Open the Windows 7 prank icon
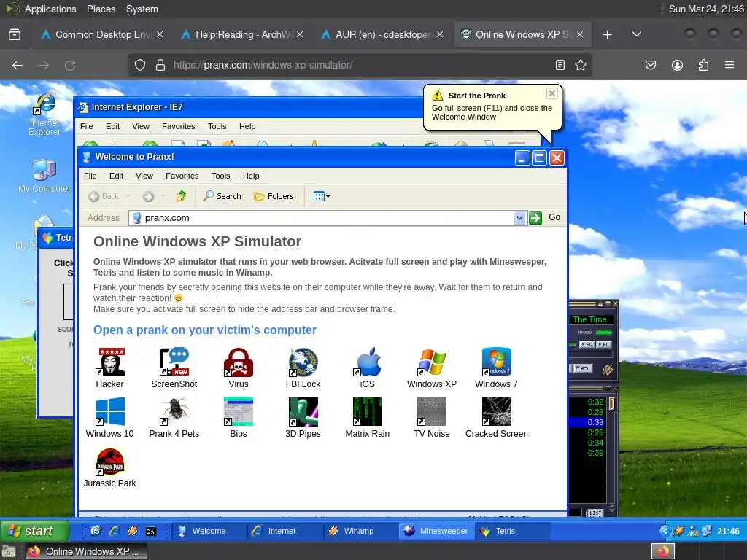This screenshot has width=747, height=560. point(496,362)
